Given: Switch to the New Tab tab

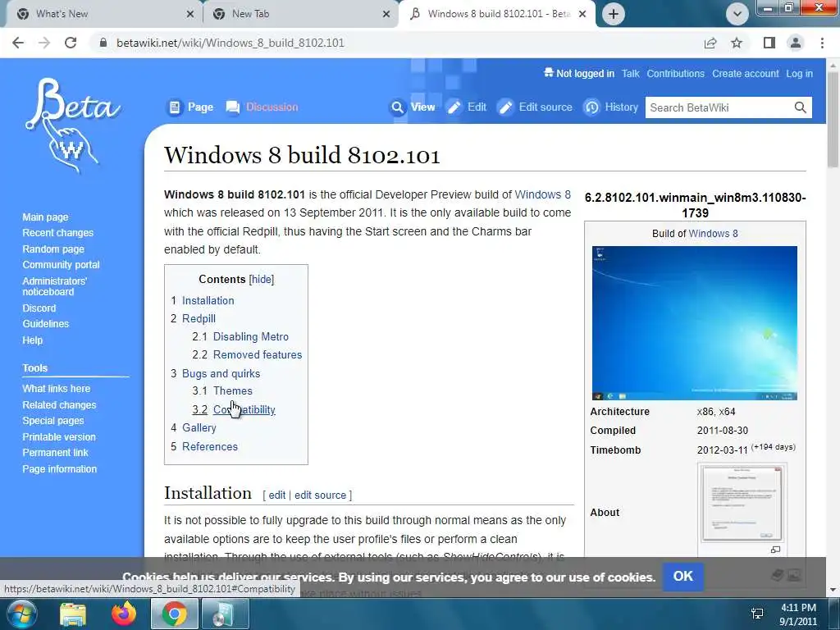Looking at the screenshot, I should (x=300, y=14).
